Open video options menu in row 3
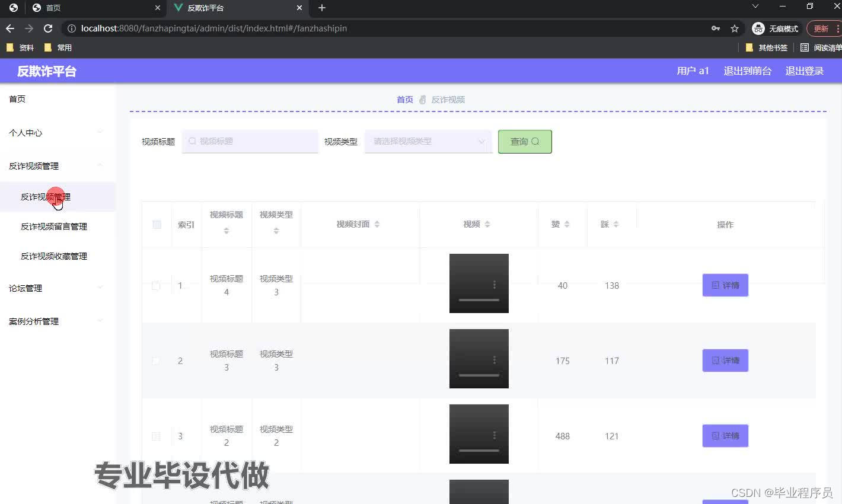This screenshot has height=504, width=842. point(495,436)
